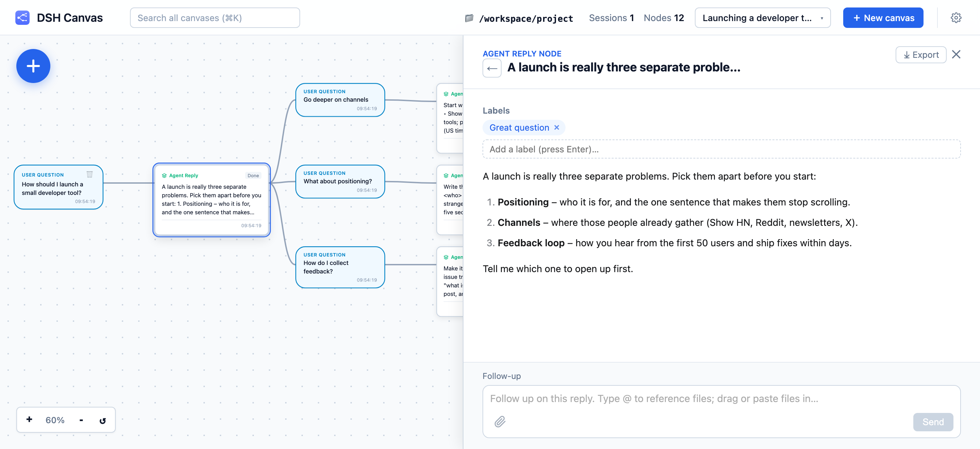The image size is (980, 449).
Task: Click the bold Feedback loop list item
Action: (x=531, y=243)
